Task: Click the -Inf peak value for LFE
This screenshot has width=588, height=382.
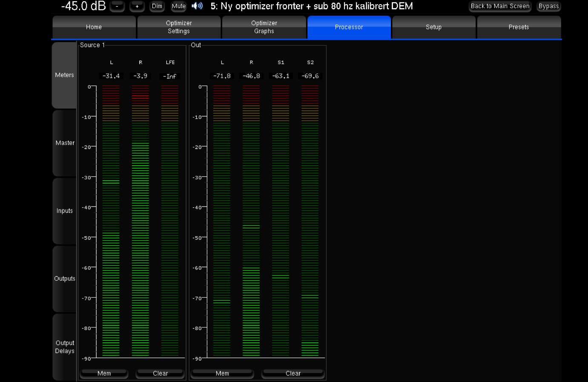Action: (169, 76)
